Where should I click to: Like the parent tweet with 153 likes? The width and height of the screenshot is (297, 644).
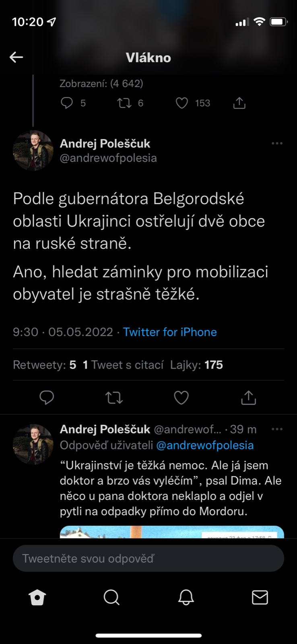tap(182, 103)
